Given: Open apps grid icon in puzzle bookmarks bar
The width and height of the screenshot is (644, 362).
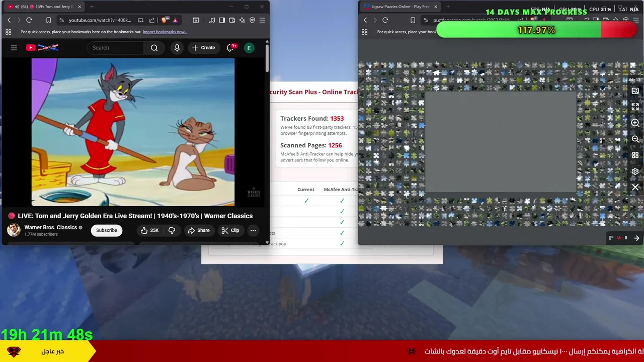Looking at the screenshot, I should pyautogui.click(x=364, y=32).
